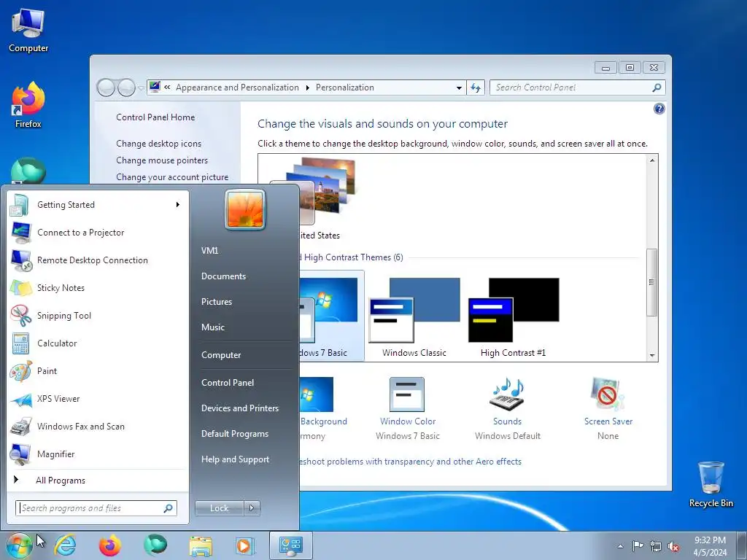Select the Windows Classic theme

click(414, 317)
